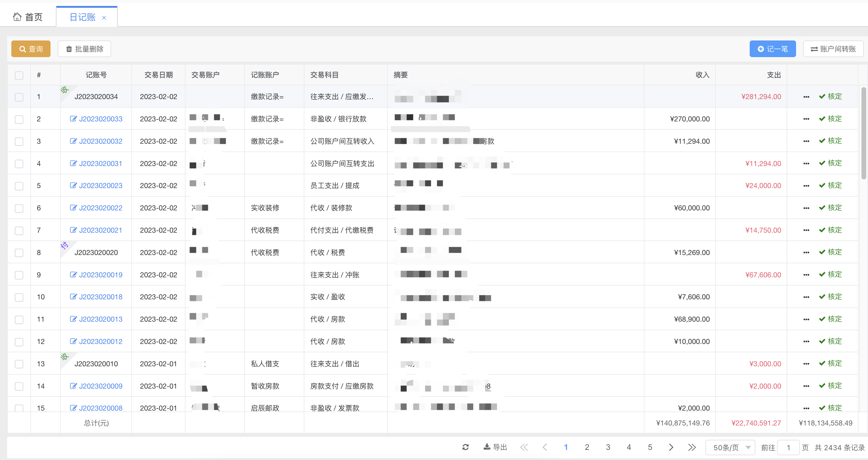
Task: Check the checkbox for row 9
Action: tap(19, 275)
